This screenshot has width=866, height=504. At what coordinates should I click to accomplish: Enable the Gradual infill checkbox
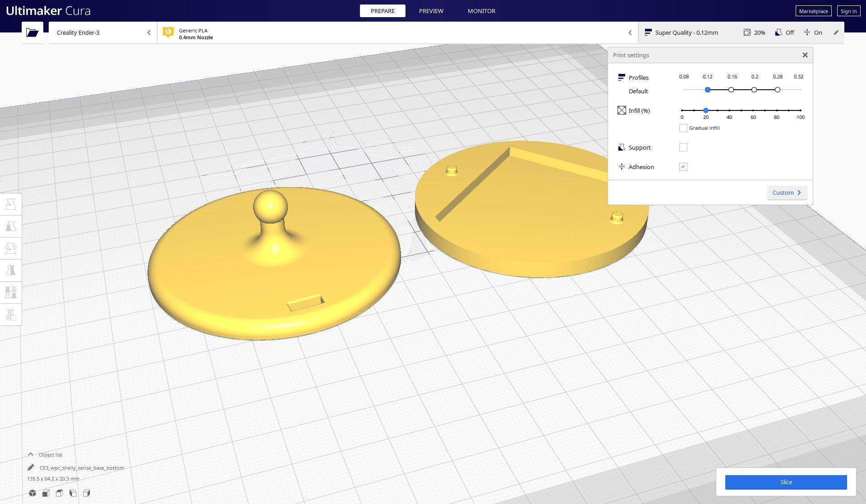coord(683,128)
